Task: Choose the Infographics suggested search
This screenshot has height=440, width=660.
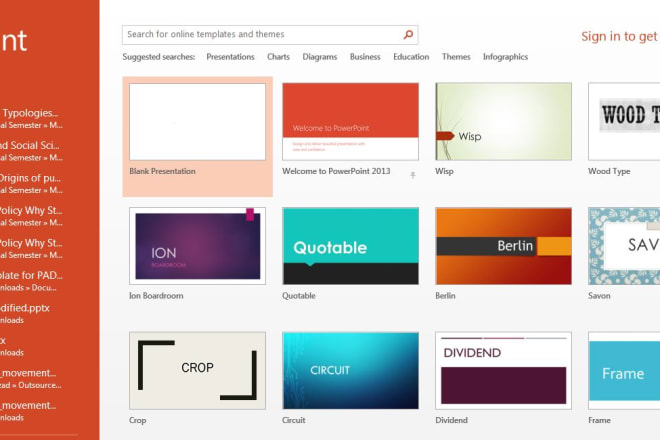Action: pos(505,57)
